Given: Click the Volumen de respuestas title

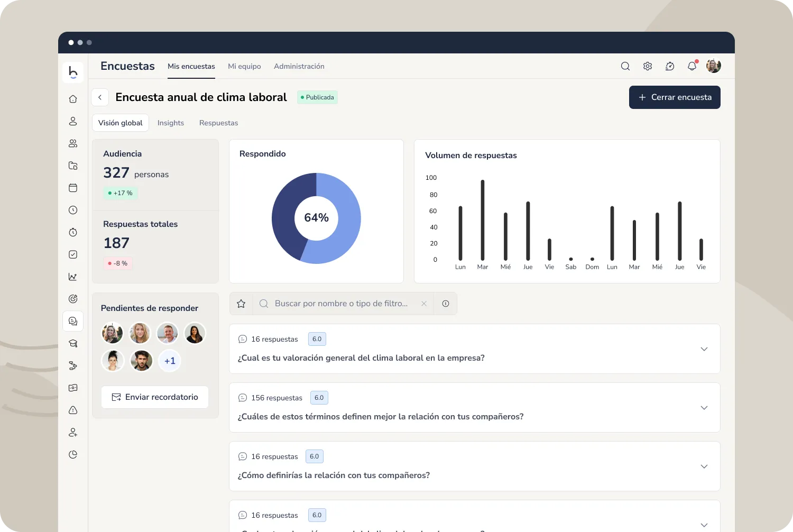Looking at the screenshot, I should point(471,155).
